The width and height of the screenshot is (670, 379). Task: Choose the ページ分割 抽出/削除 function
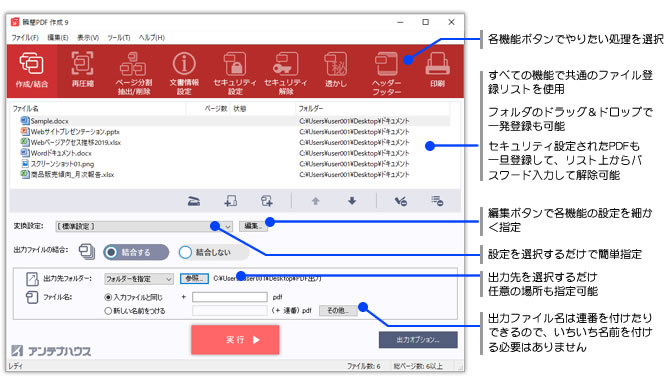133,72
